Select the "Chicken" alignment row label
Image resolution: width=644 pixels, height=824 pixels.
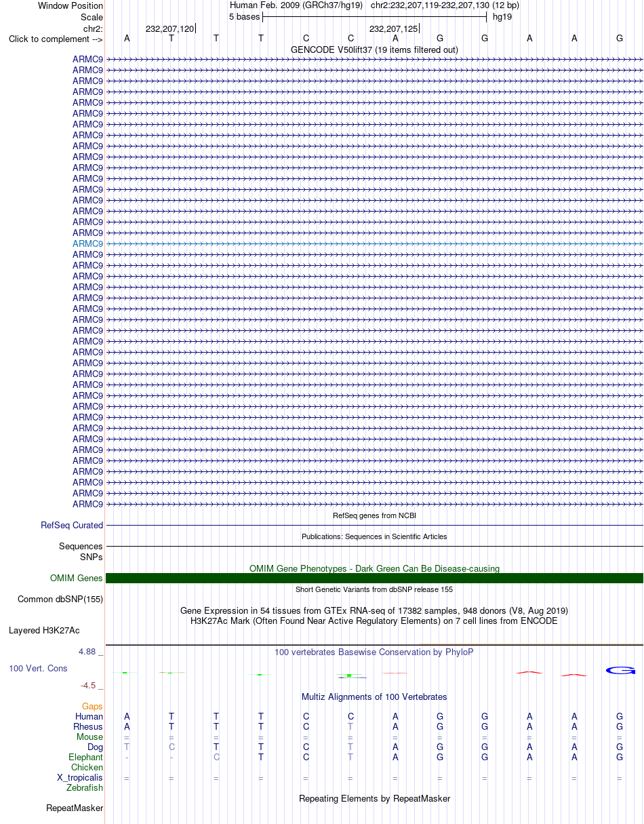tap(87, 767)
